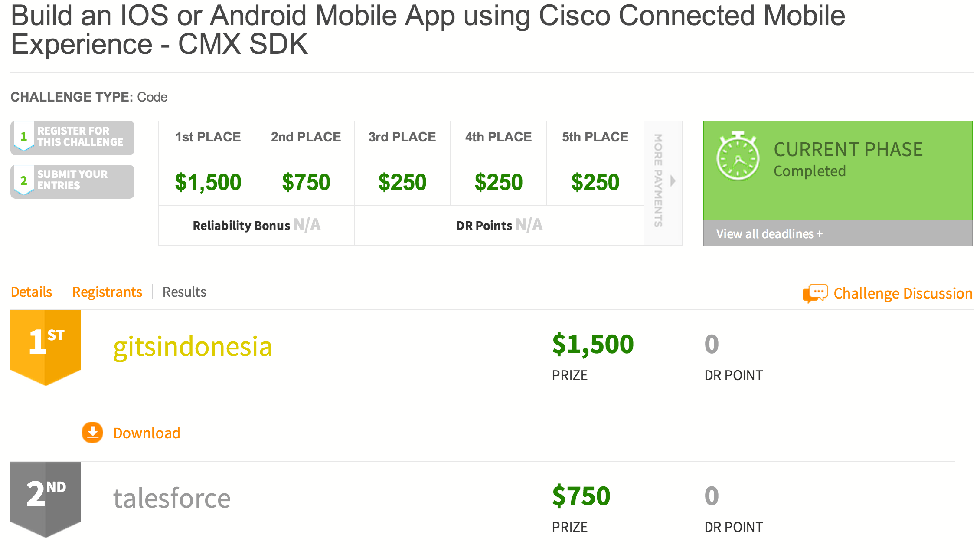Download the first place submission
The image size is (980, 558).
coord(147,433)
